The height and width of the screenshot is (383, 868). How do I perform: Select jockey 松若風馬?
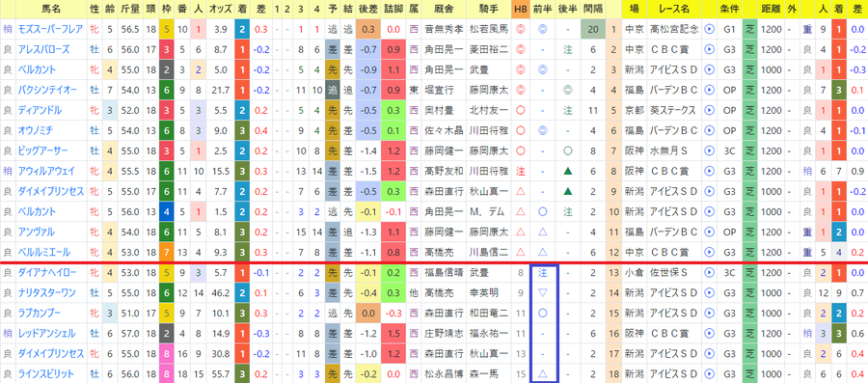pos(488,29)
